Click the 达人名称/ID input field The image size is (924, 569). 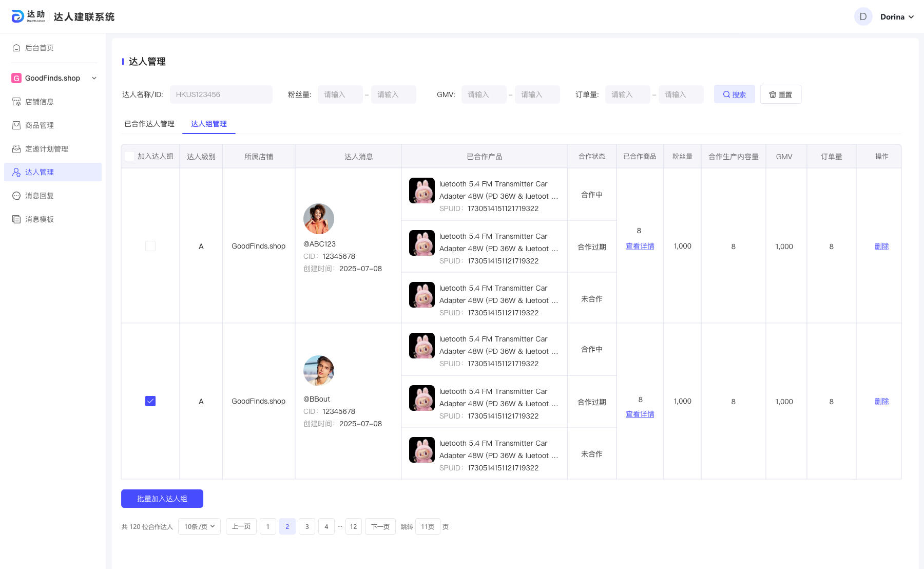(221, 94)
